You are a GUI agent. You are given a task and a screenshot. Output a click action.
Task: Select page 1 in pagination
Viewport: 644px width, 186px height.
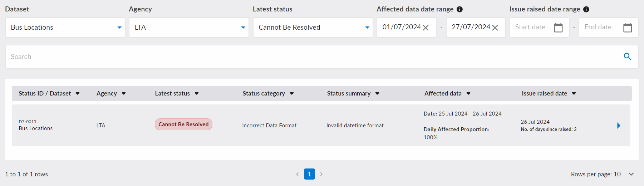(309, 174)
